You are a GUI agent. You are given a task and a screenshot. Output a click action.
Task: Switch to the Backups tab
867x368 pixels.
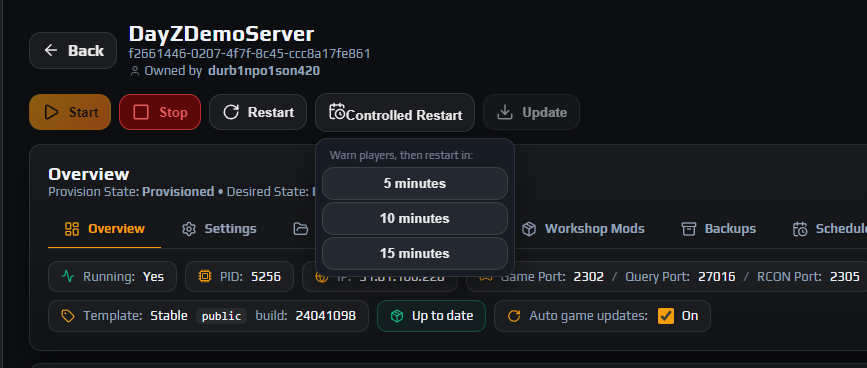click(719, 229)
